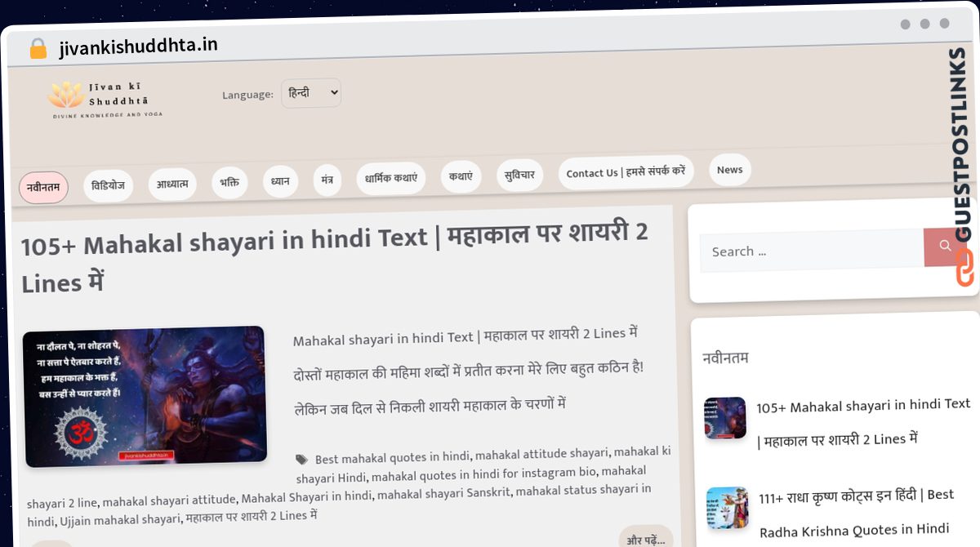Select the भक्ति menu item
Screen dimensions: 980x547
tap(229, 181)
